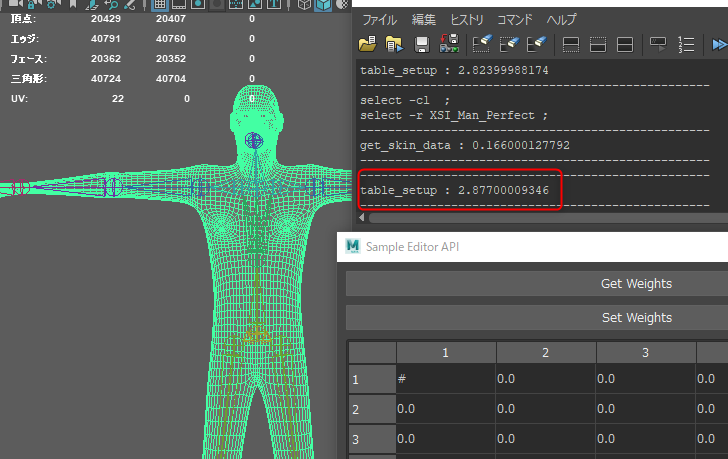
Task: Click the camera Bookmarks icon
Action: (x=73, y=4)
